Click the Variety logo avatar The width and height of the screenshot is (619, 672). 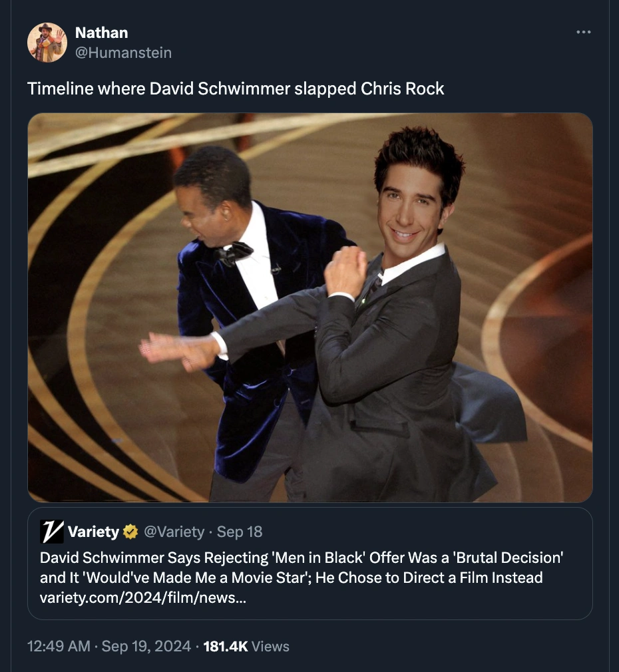pos(52,532)
